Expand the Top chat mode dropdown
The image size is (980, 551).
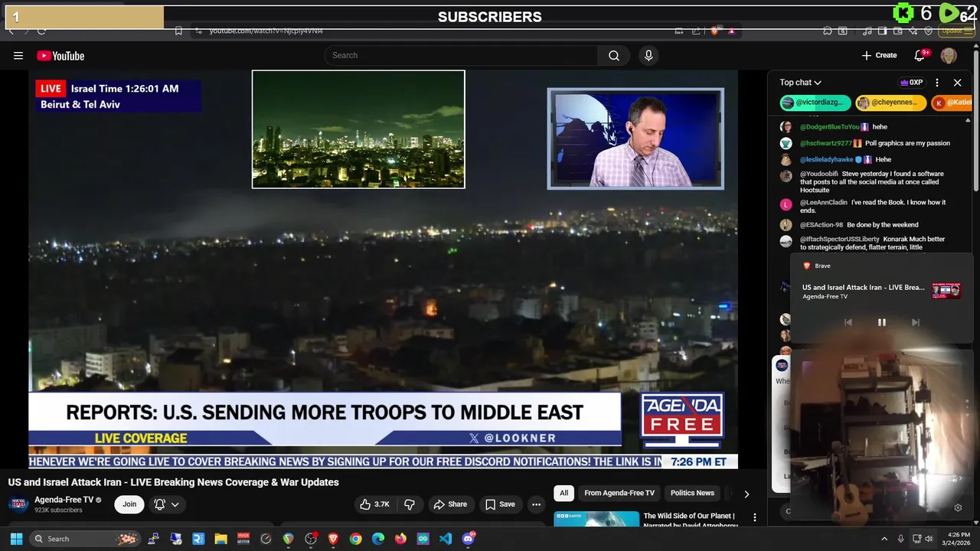[x=801, y=83]
